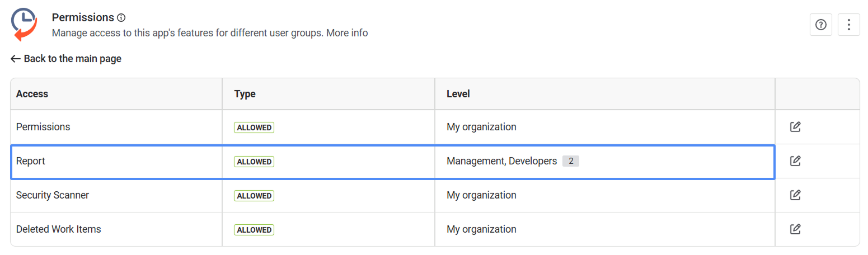This screenshot has height=255, width=868.
Task: Open the help question mark button
Action: pos(820,25)
